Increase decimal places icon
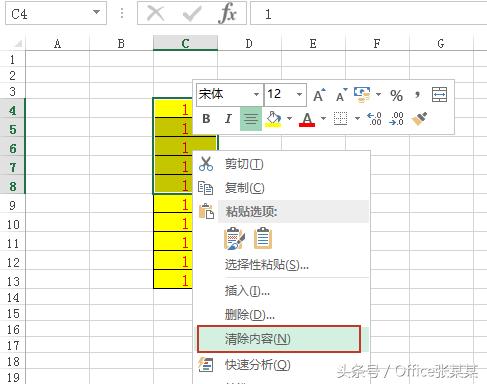 point(374,119)
